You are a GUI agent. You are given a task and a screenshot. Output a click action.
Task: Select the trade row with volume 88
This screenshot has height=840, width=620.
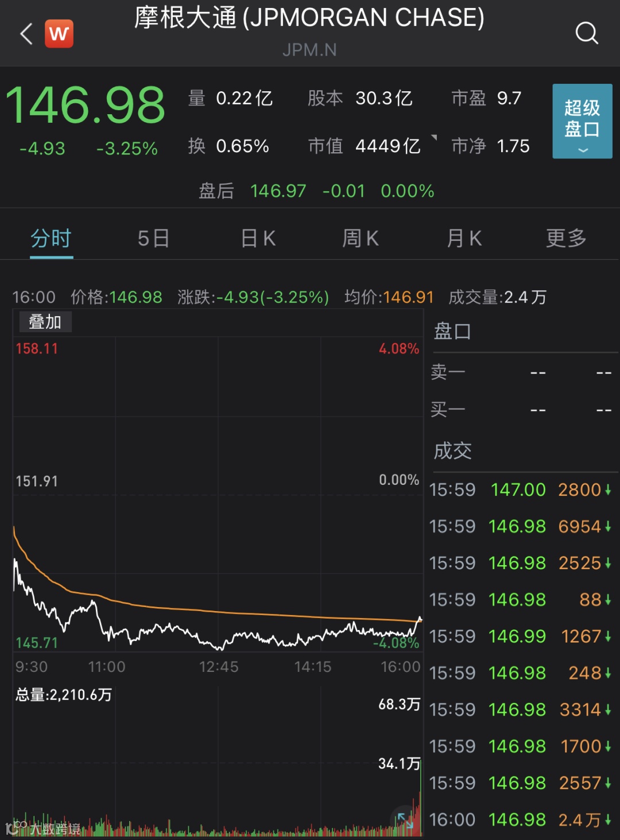coord(521,600)
